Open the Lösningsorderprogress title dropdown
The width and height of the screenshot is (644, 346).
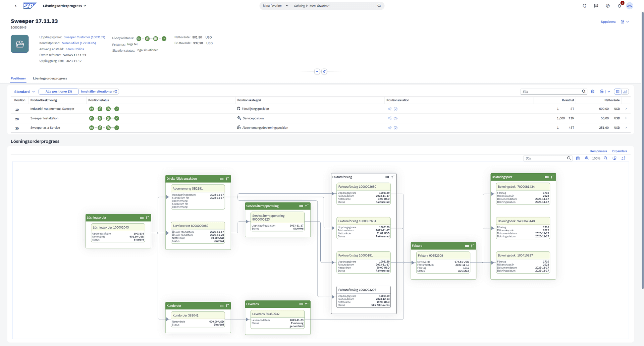[x=85, y=6]
